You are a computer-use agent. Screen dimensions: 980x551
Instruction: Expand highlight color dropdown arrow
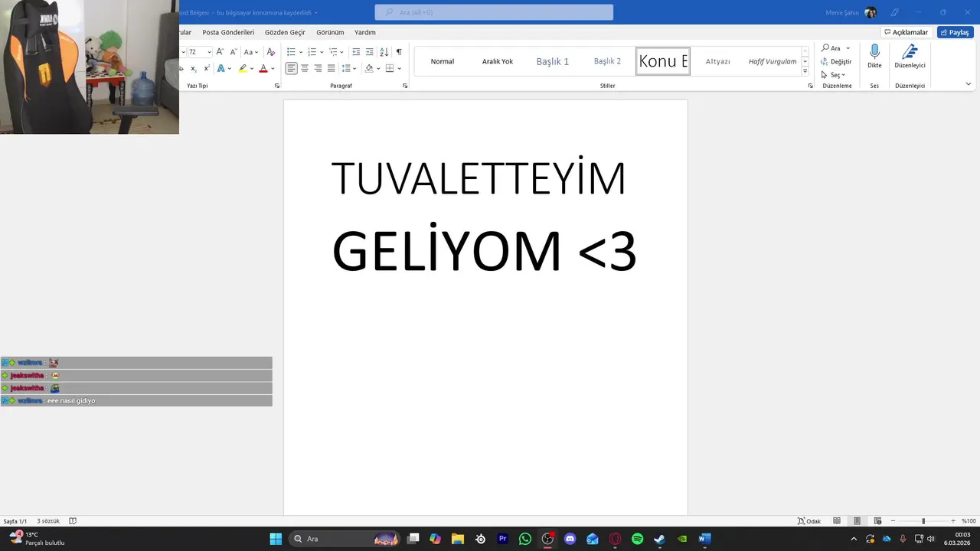252,69
